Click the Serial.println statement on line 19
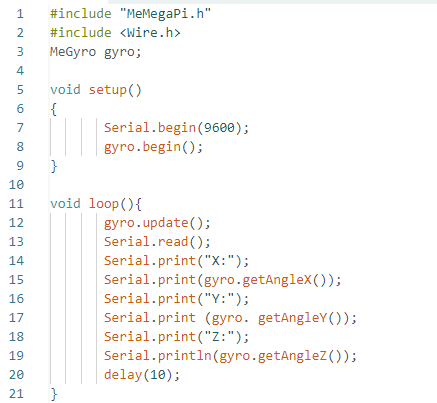Image resolution: width=437 pixels, height=403 pixels. point(230,356)
